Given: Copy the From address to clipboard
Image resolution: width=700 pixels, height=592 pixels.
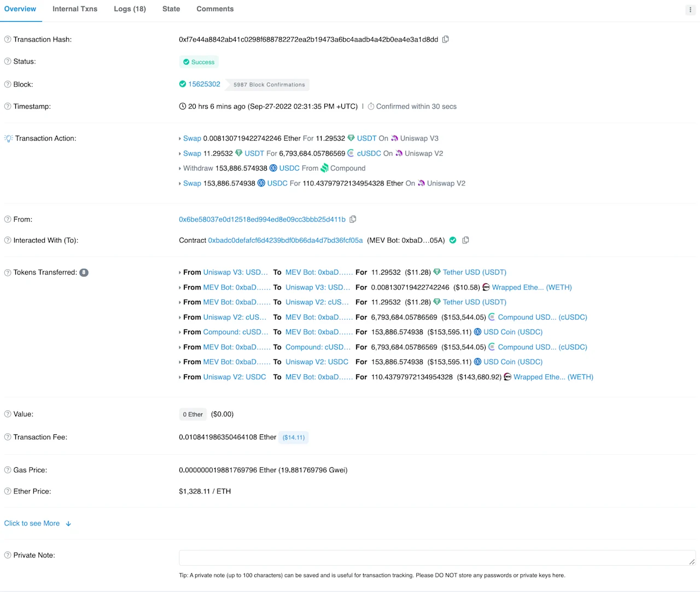Looking at the screenshot, I should click(353, 219).
